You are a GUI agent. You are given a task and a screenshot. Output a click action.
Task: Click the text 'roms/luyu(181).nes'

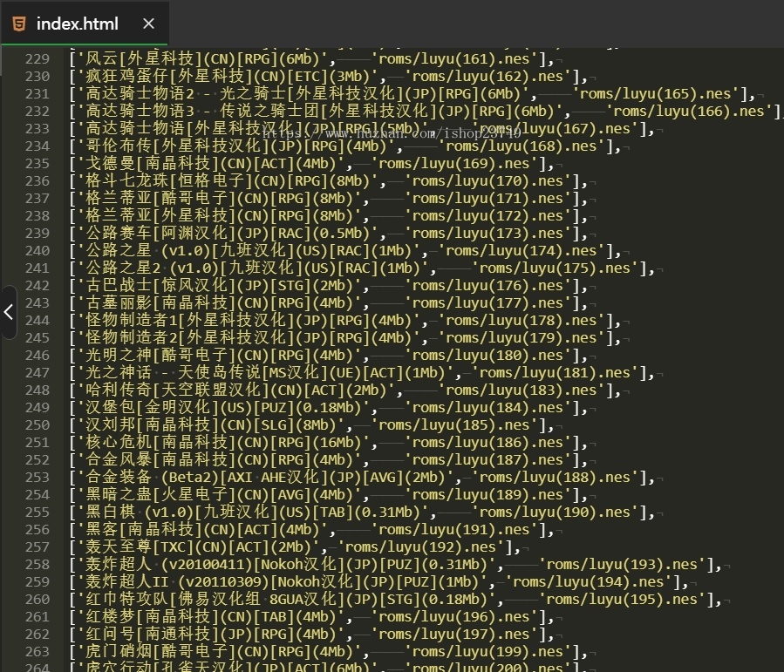pyautogui.click(x=555, y=373)
